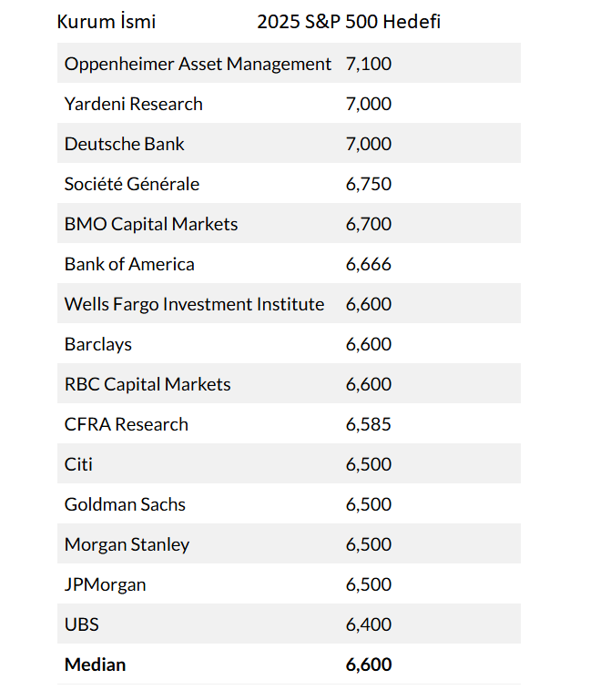This screenshot has height=700, width=590.
Task: Select the Morgan Stanley entry
Action: point(289,543)
